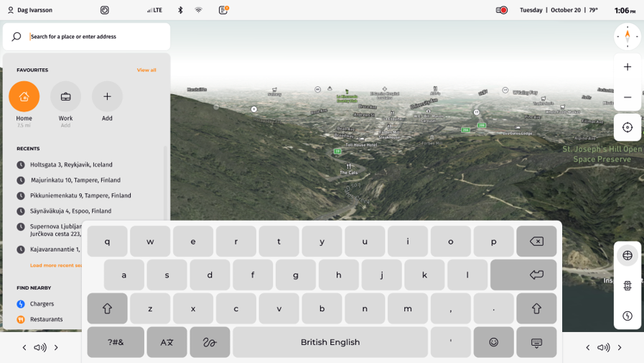Click the Tuesday date label
Image resolution: width=644 pixels, height=363 pixels.
pyautogui.click(x=531, y=10)
